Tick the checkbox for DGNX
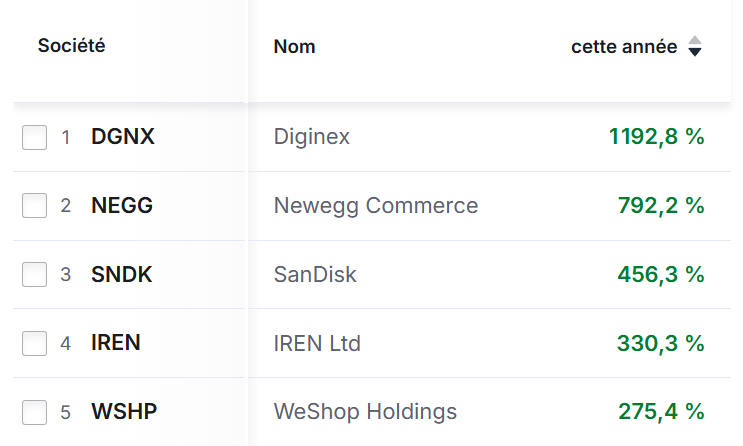 [x=35, y=137]
